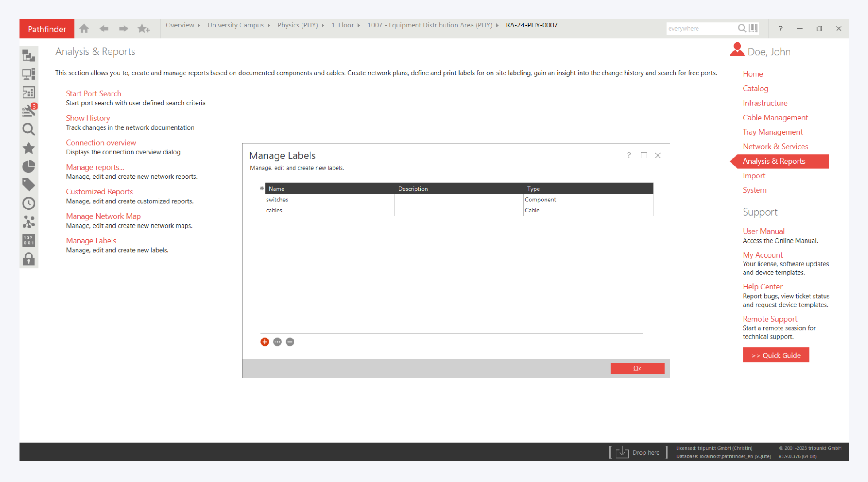Select Infrastructure in right navigation
Viewport: 868px width, 482px height.
tap(765, 103)
